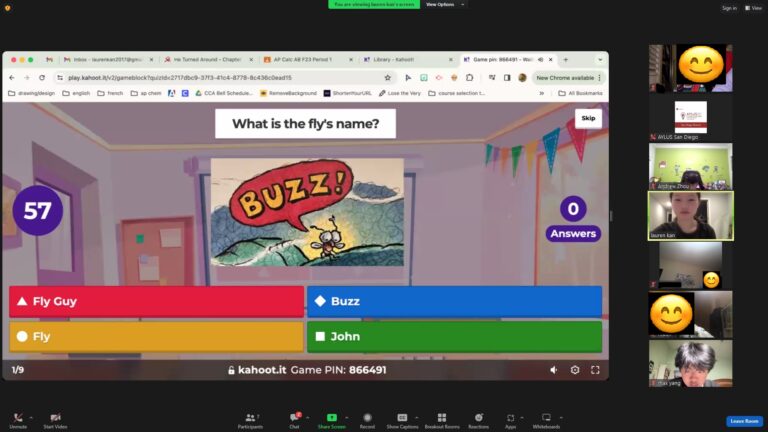The height and width of the screenshot is (432, 768).
Task: Expand Apps options arrow
Action: (522, 418)
